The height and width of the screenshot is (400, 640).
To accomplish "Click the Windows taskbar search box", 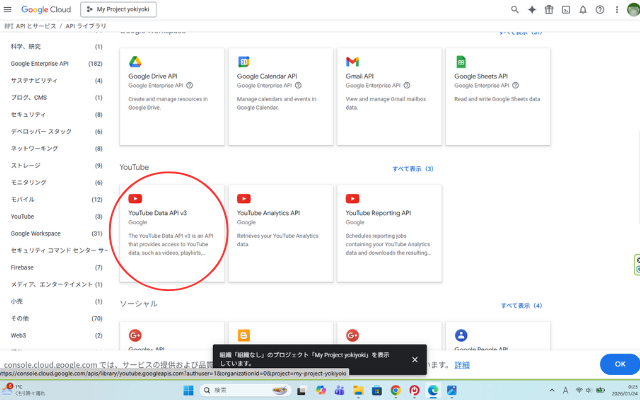I will (250, 390).
